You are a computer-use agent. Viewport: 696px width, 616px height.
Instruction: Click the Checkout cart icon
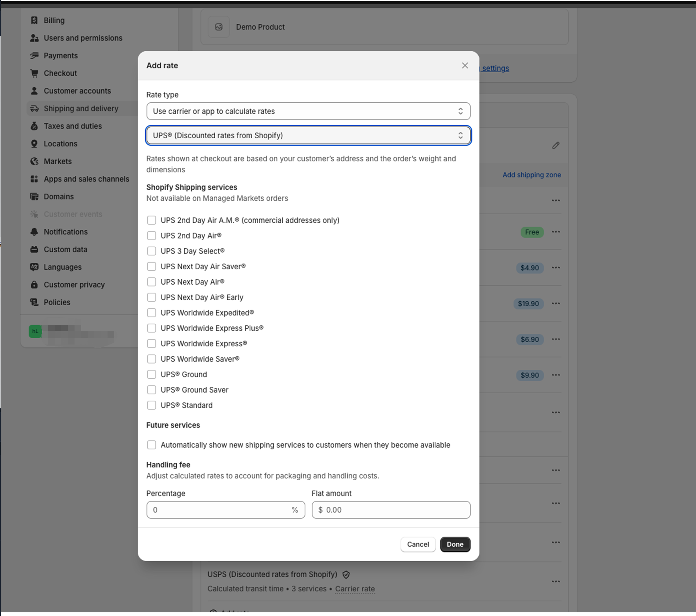pyautogui.click(x=34, y=73)
